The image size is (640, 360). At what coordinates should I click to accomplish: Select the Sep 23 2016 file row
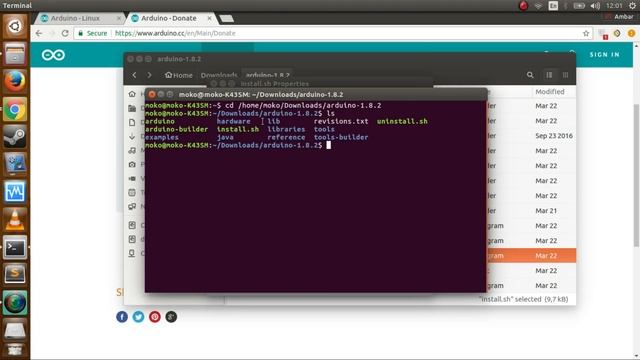coord(531,136)
